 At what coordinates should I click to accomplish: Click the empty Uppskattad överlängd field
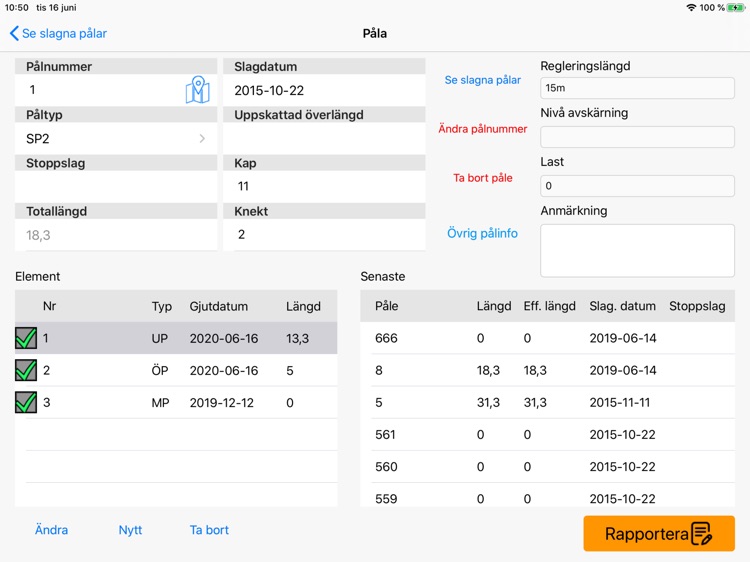click(x=324, y=139)
